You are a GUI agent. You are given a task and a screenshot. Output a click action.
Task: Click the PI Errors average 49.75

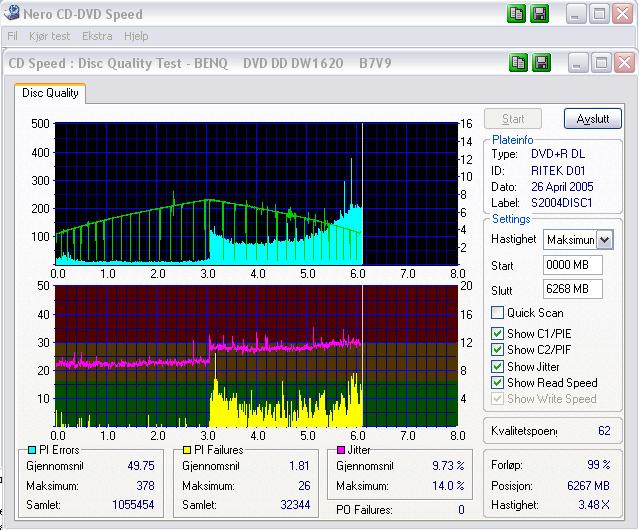click(141, 465)
